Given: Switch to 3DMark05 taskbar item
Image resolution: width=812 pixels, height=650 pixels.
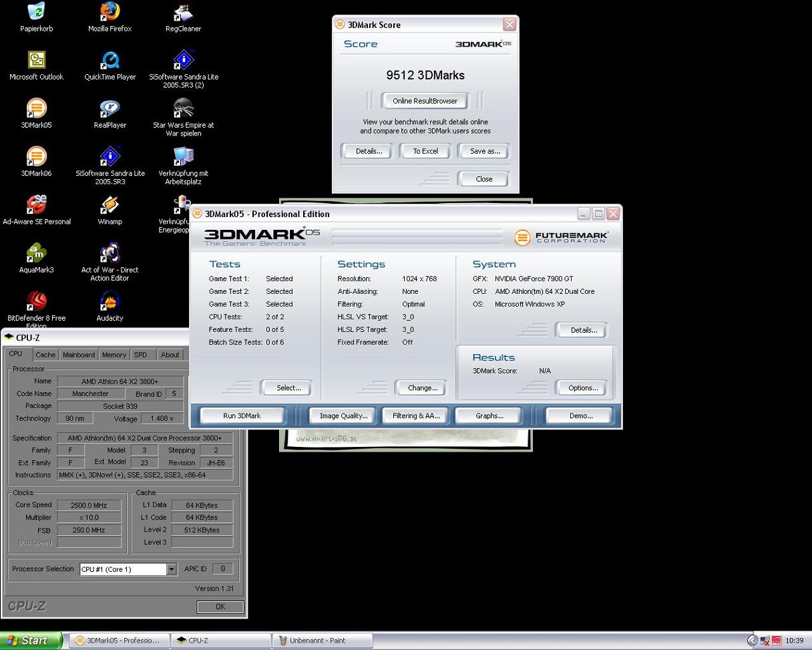Looking at the screenshot, I should 120,640.
